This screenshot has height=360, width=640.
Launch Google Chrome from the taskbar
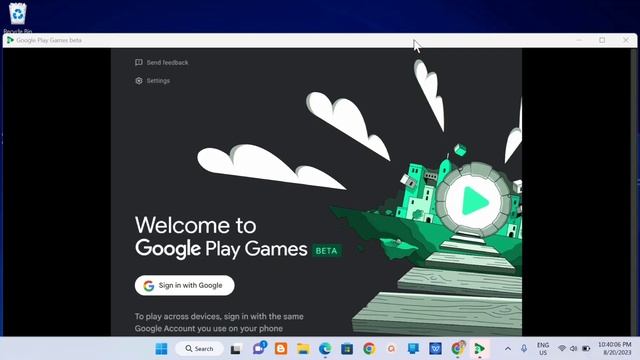[x=369, y=349]
